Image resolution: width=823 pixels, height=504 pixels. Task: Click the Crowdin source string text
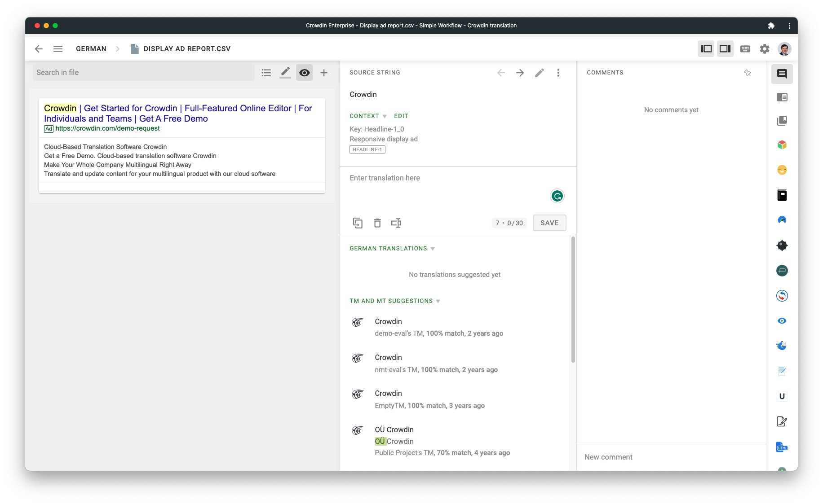click(x=363, y=95)
